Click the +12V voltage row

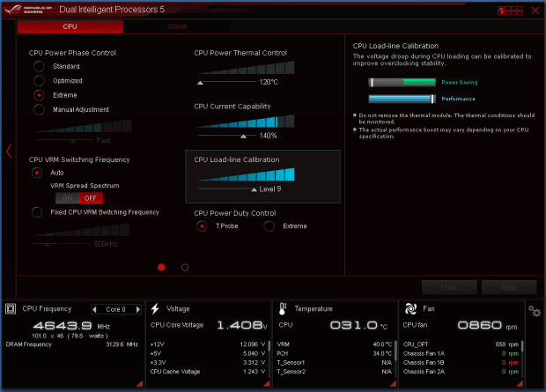208,344
